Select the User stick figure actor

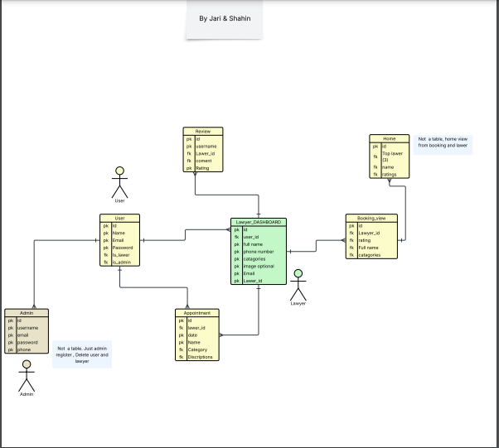[119, 182]
